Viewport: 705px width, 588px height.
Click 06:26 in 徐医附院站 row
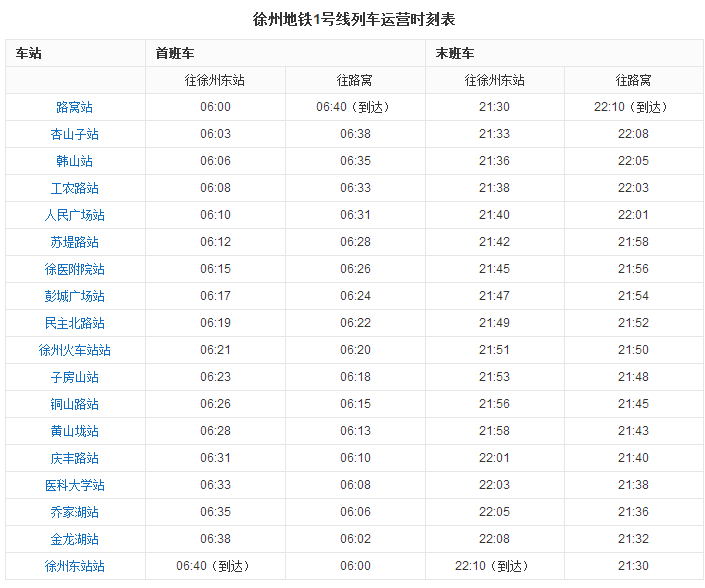[355, 269]
